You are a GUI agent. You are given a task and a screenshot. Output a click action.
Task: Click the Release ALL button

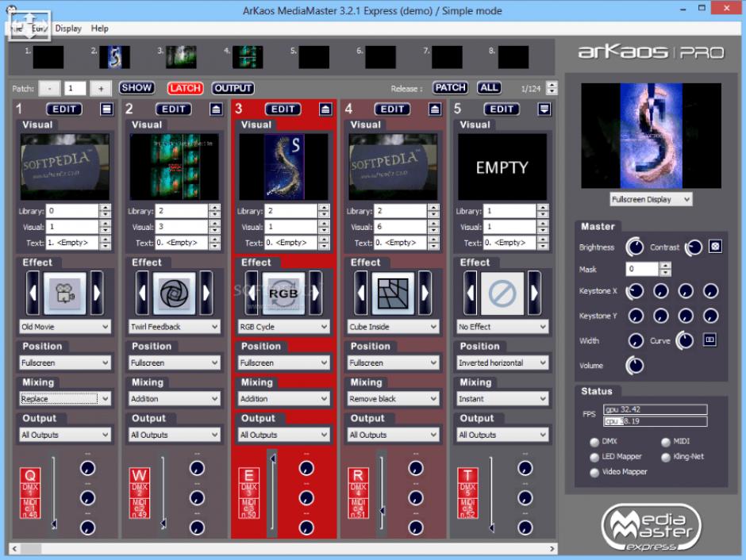(489, 87)
